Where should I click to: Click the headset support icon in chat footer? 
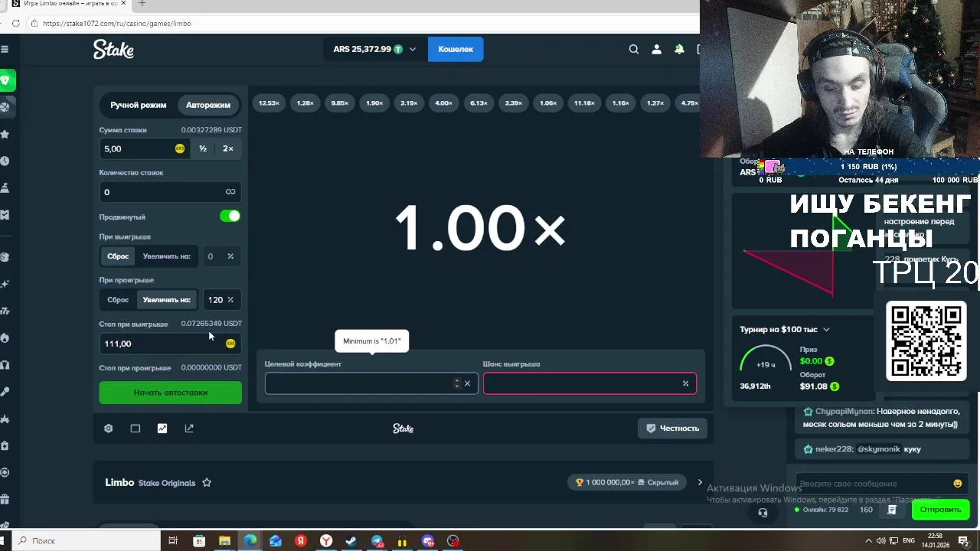(x=763, y=513)
